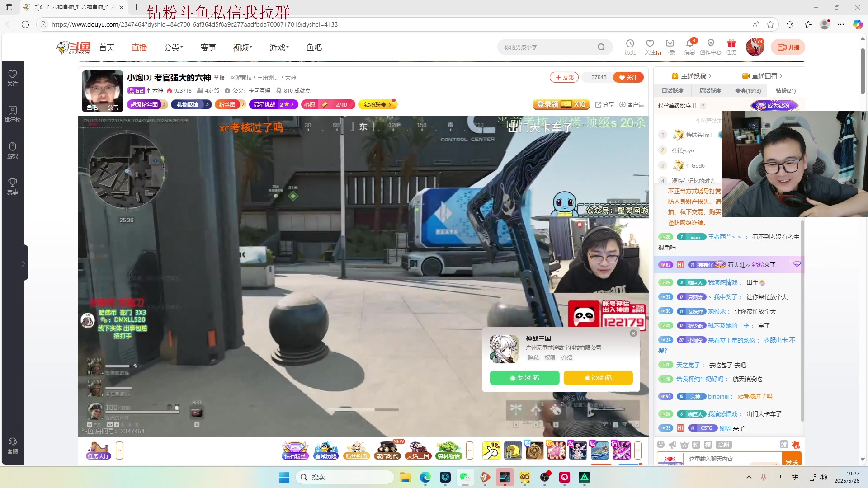Open emoji picker in chat toolbar

coord(661,445)
